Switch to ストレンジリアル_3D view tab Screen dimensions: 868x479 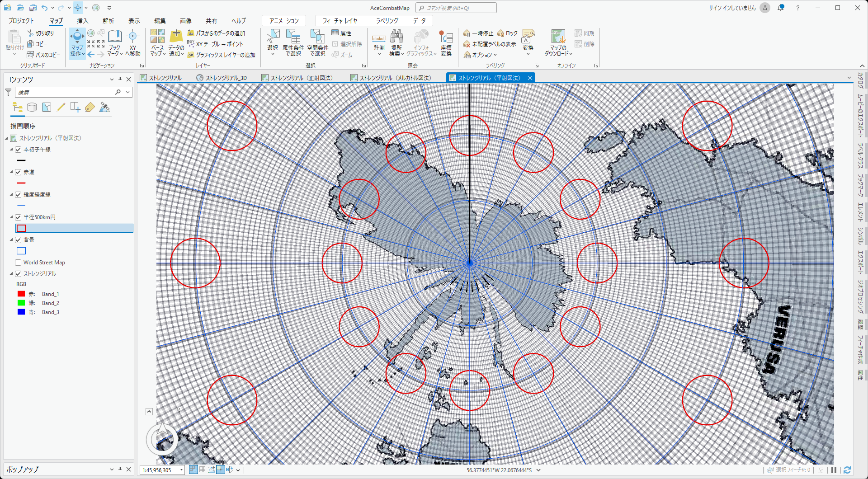[x=222, y=78]
